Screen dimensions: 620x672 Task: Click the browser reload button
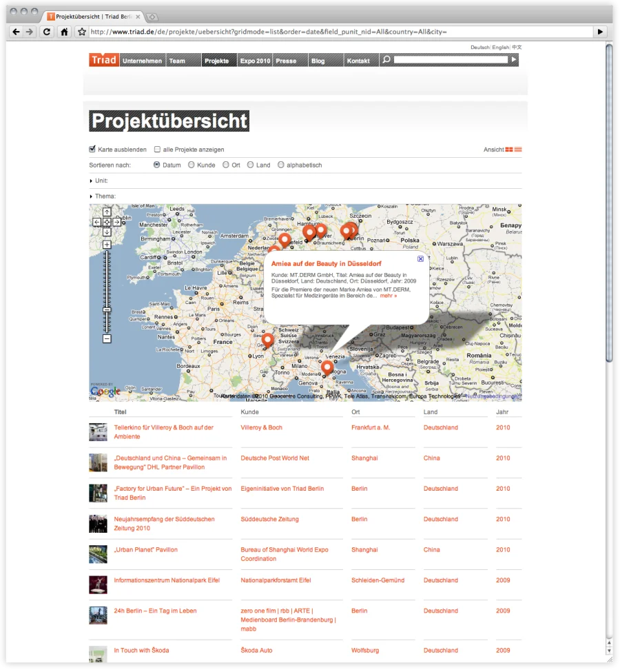47,32
